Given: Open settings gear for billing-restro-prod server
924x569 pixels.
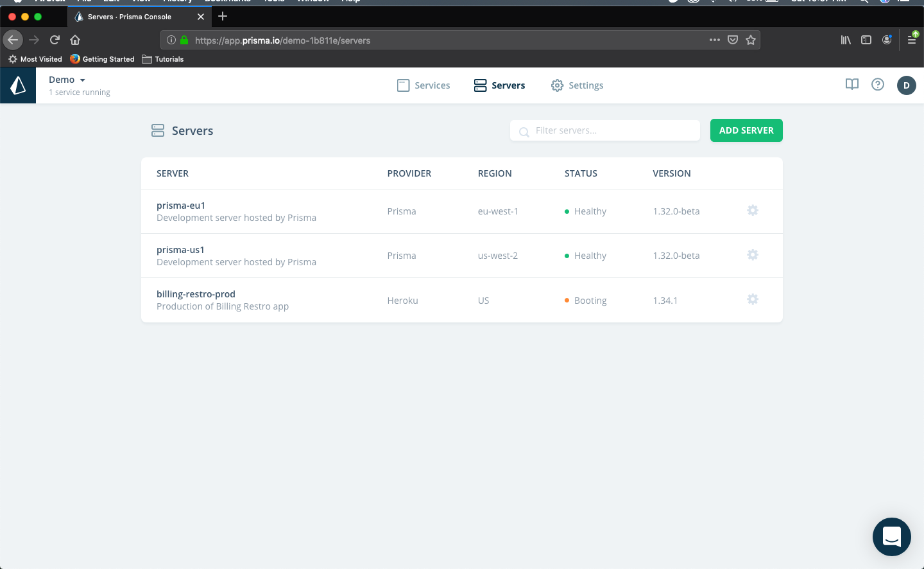Looking at the screenshot, I should click(753, 299).
